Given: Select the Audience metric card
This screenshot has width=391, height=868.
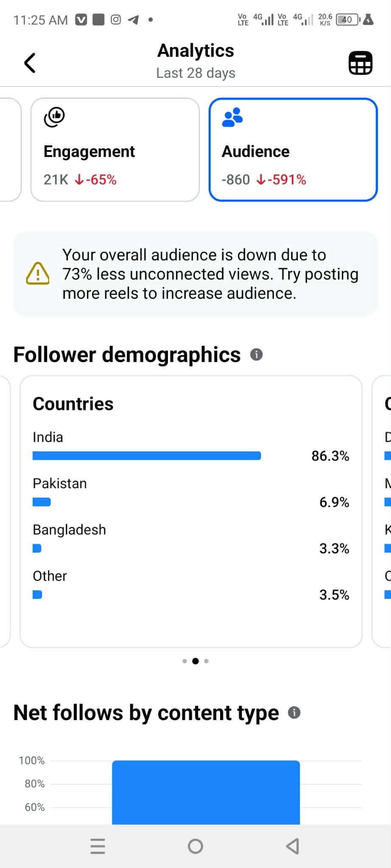Looking at the screenshot, I should [x=293, y=150].
